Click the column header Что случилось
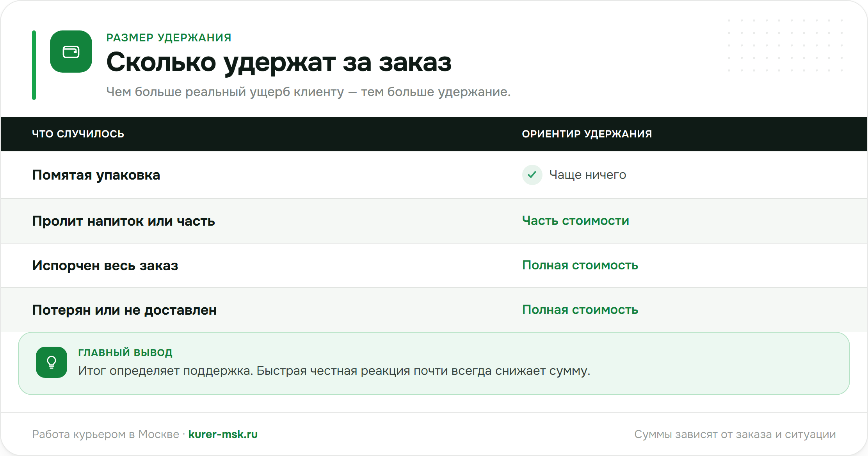This screenshot has height=456, width=868. [x=78, y=134]
